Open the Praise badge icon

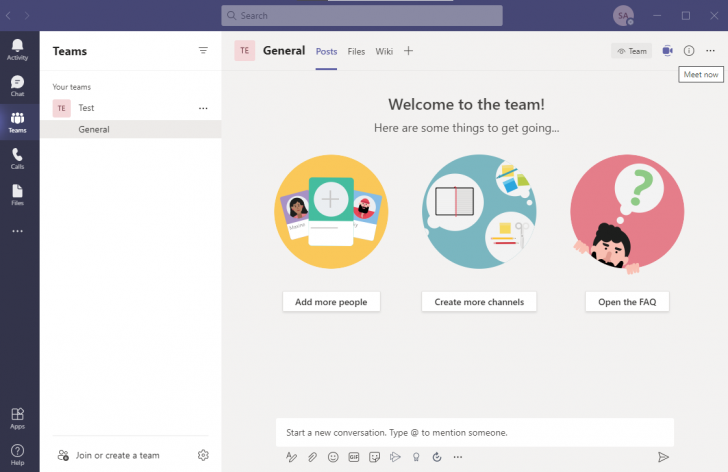coord(416,457)
